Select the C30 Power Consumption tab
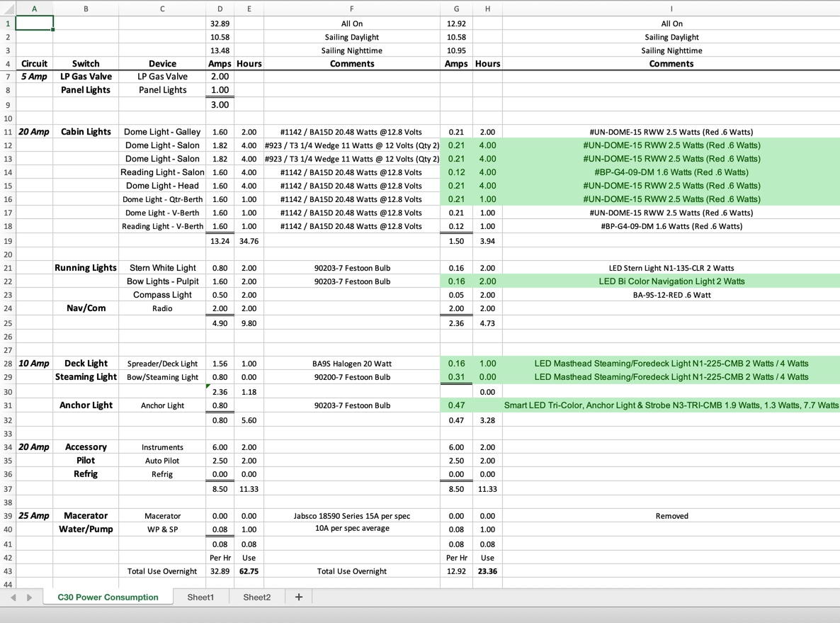The width and height of the screenshot is (840, 623). click(108, 597)
